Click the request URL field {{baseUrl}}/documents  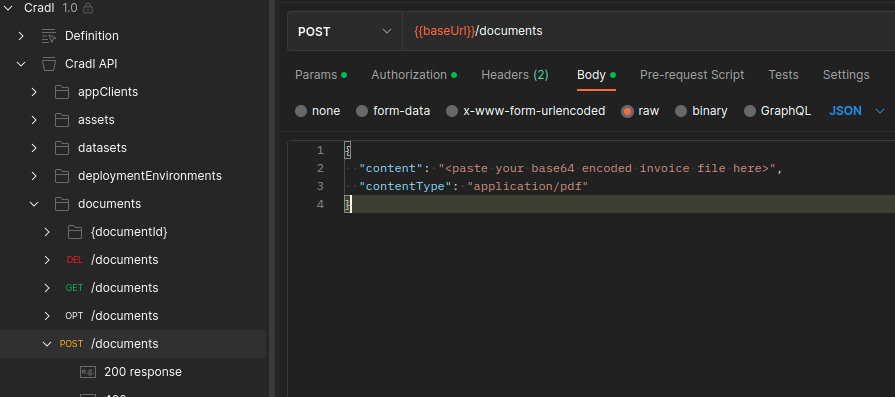coord(648,31)
